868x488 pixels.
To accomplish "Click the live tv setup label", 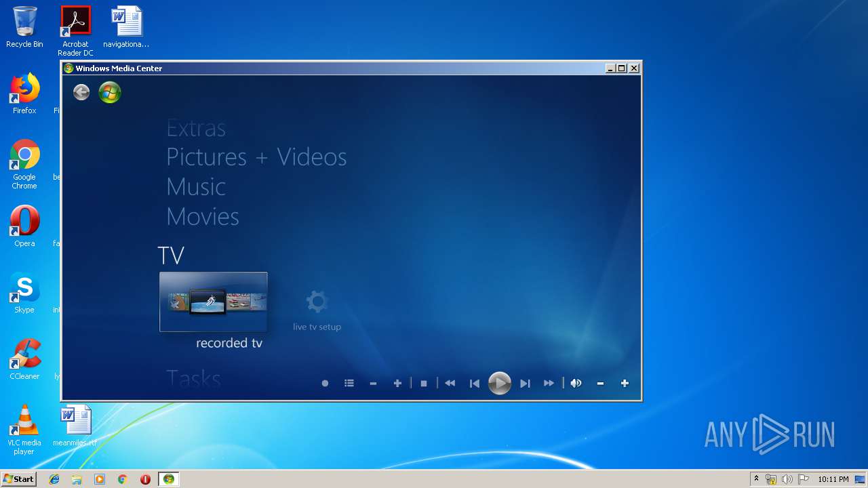I will (x=317, y=327).
